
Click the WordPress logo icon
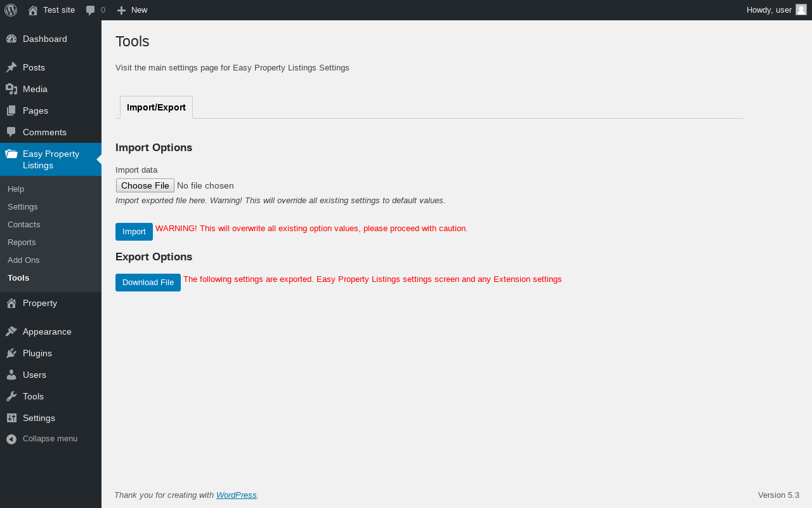[x=11, y=10]
